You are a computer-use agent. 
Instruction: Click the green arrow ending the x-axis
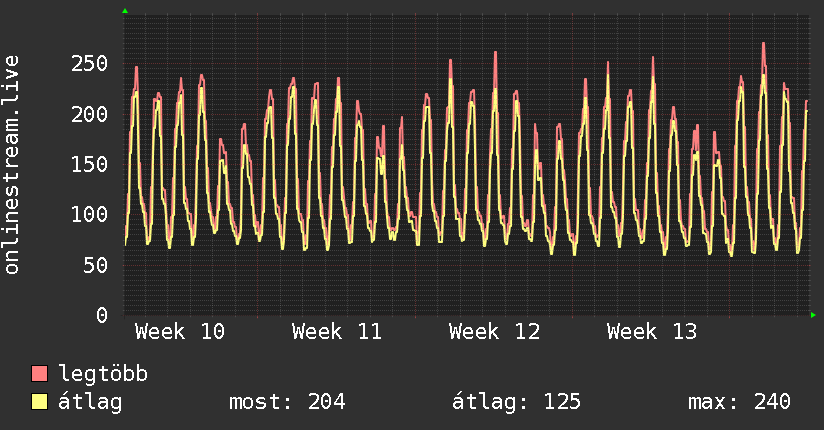click(813, 315)
